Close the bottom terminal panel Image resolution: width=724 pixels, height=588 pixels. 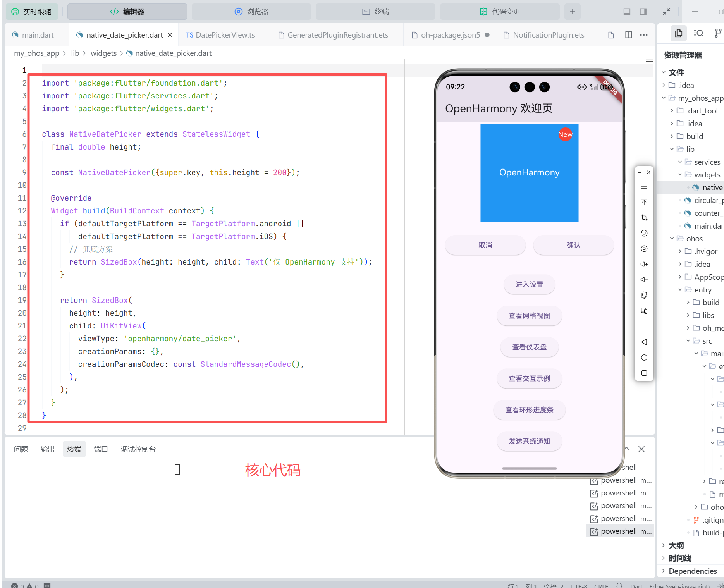pyautogui.click(x=641, y=449)
